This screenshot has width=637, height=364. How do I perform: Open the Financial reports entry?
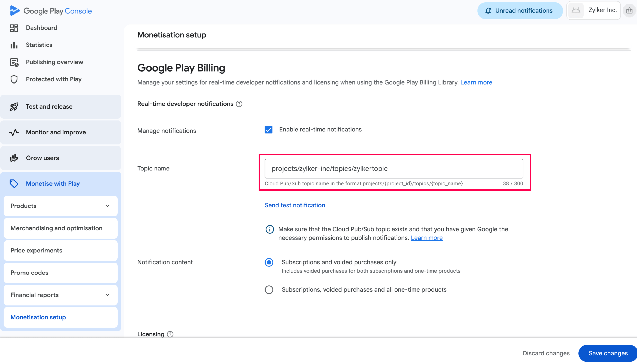pos(61,295)
